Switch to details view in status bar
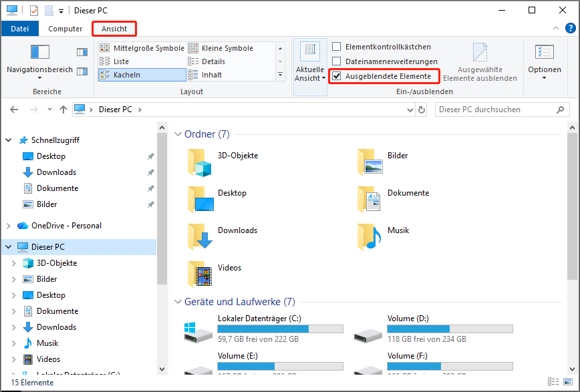 tap(553, 381)
